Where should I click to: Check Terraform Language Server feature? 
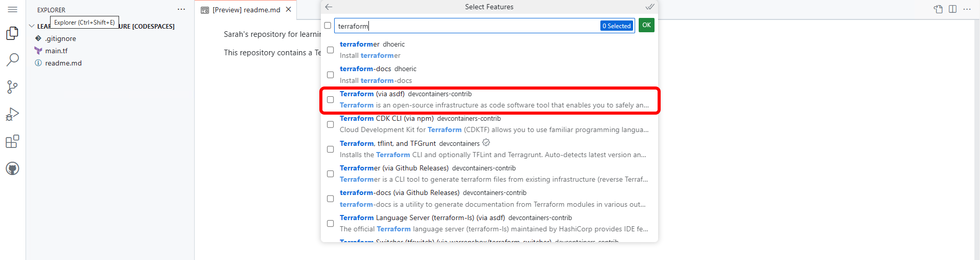331,224
